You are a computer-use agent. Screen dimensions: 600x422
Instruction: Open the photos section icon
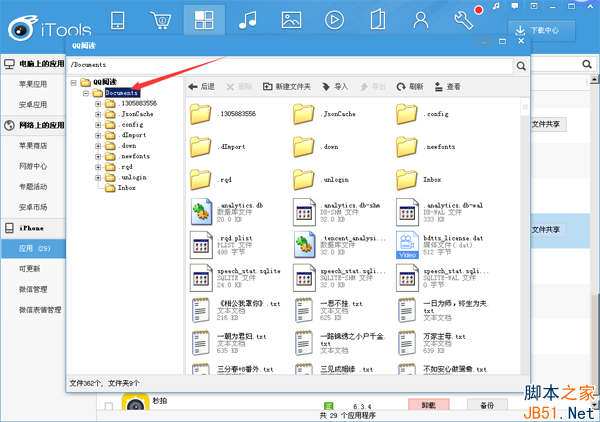[291, 20]
